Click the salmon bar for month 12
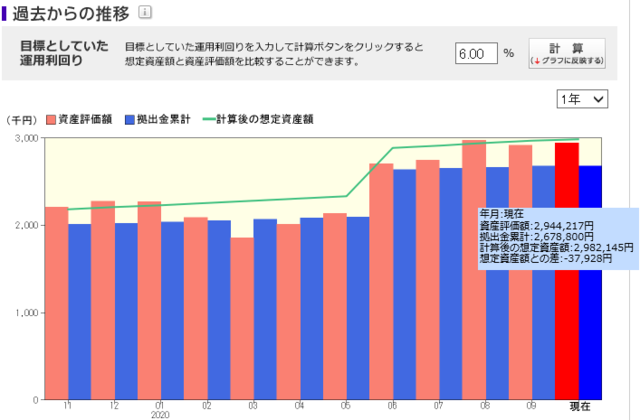Viewport: 640px width, 420px height. 103,300
